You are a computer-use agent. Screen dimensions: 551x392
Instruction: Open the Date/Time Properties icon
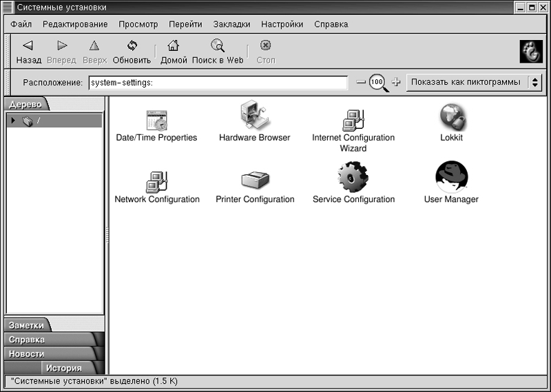[156, 121]
